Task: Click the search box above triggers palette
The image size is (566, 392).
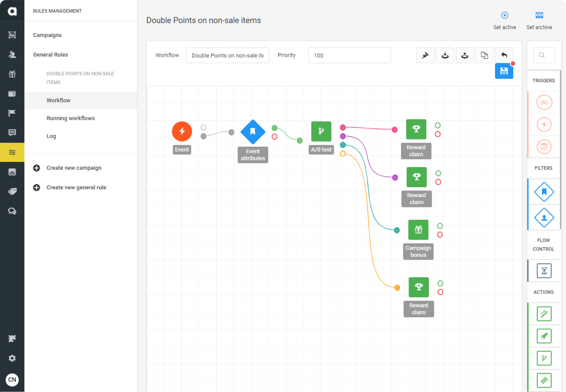Action: point(544,55)
